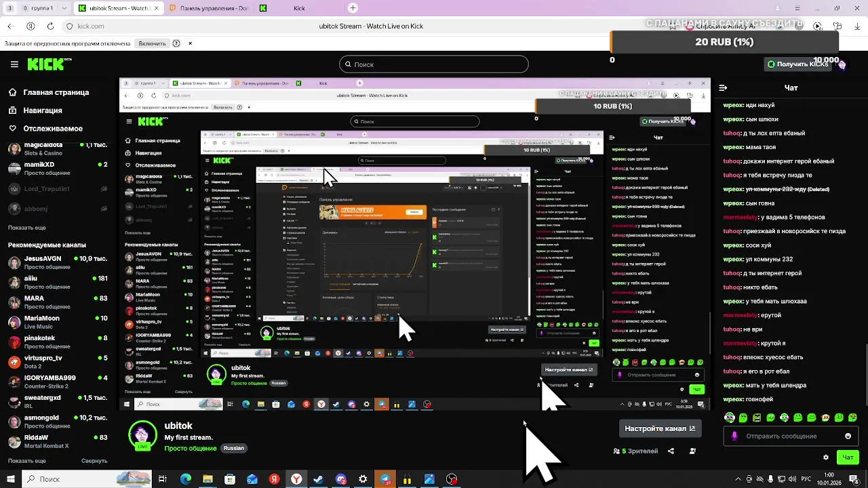This screenshot has width=868, height=488.
Task: Open a new browser tab
Action: click(353, 8)
